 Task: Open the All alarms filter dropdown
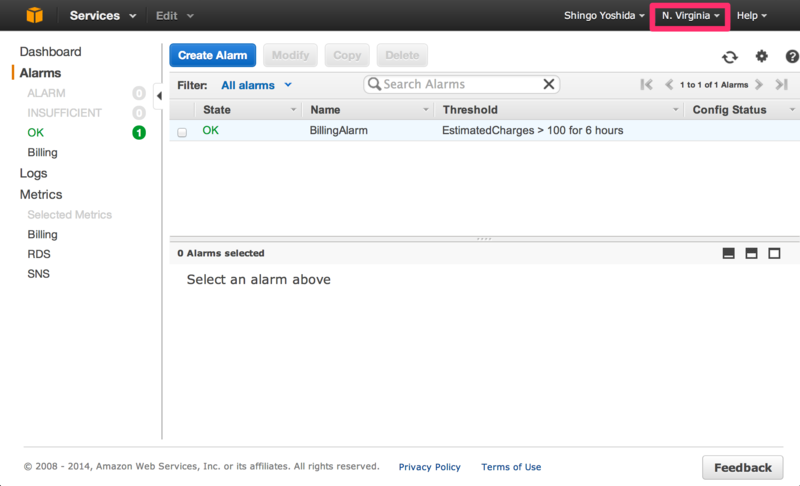(x=256, y=85)
